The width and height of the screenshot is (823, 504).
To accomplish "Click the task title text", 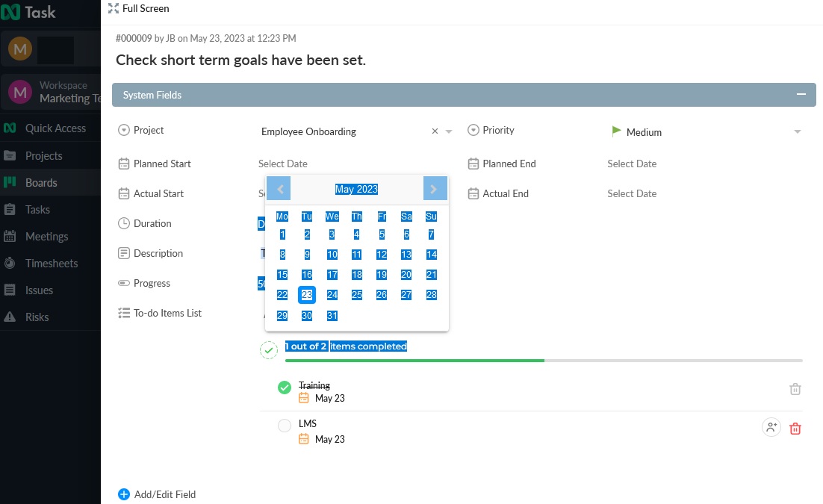I will click(240, 60).
